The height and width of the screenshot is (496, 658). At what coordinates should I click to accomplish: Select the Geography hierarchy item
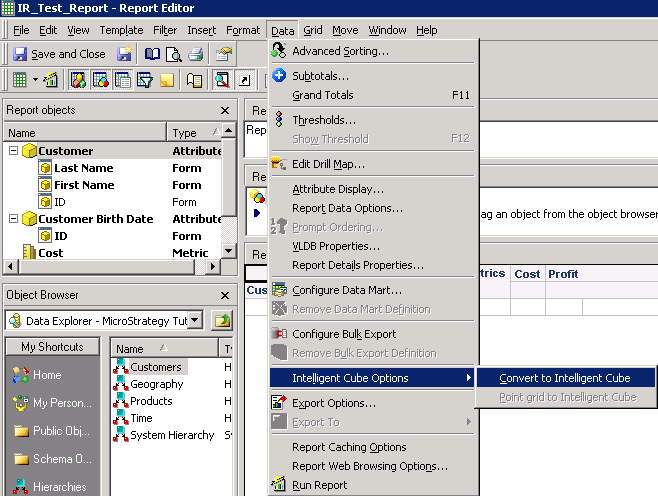pyautogui.click(x=156, y=384)
